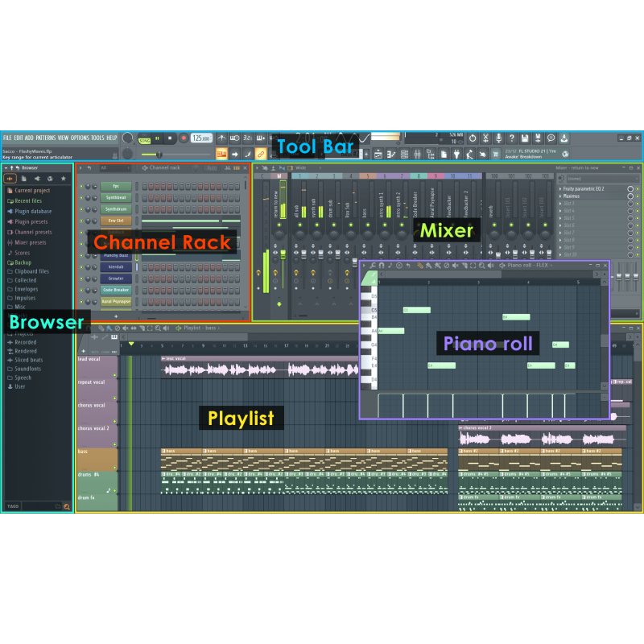644x644 pixels.
Task: Click the metronome icon in toolbar
Action: pos(221,138)
